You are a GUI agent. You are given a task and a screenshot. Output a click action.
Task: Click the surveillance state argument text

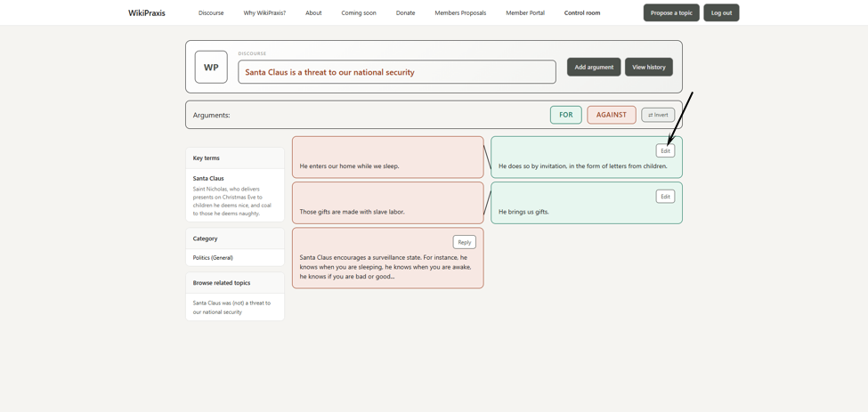point(385,267)
